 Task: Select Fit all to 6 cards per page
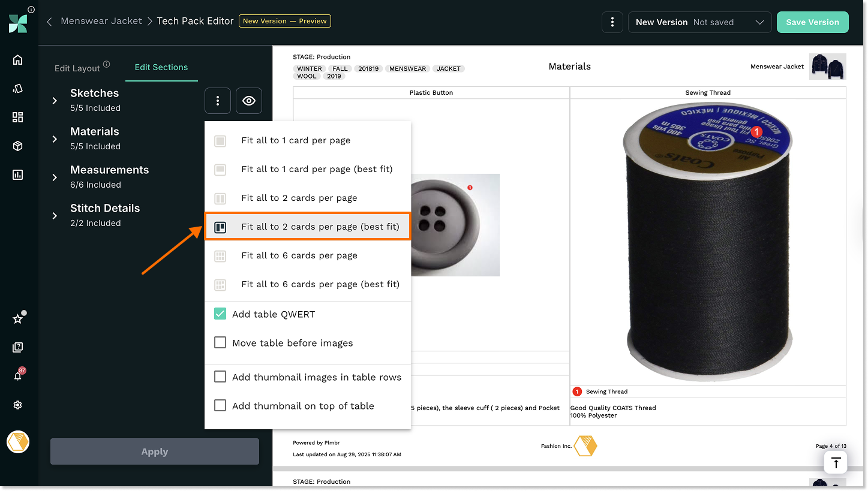click(299, 255)
